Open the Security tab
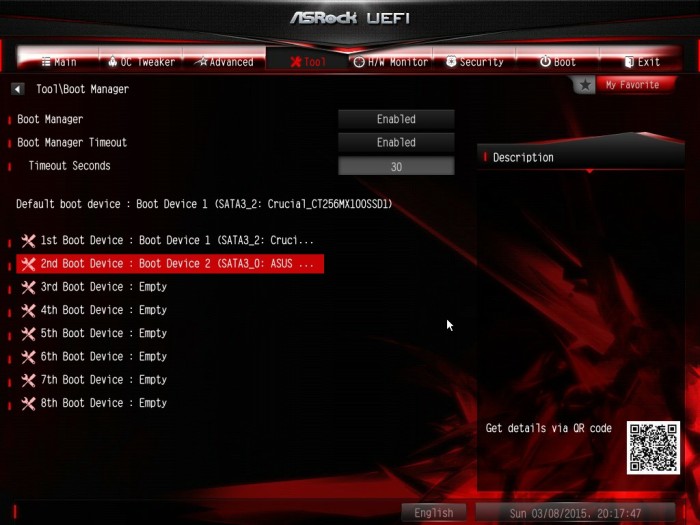Image resolution: width=700 pixels, height=525 pixels. [475, 62]
